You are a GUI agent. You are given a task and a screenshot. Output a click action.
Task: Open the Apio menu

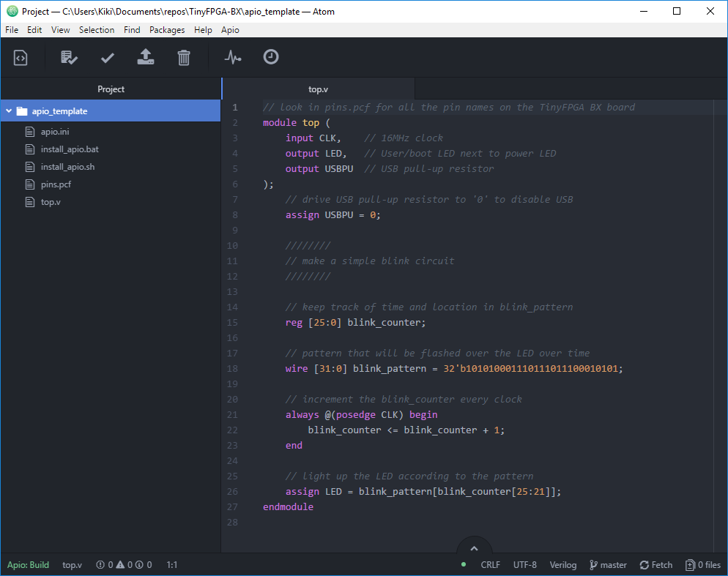coord(230,30)
